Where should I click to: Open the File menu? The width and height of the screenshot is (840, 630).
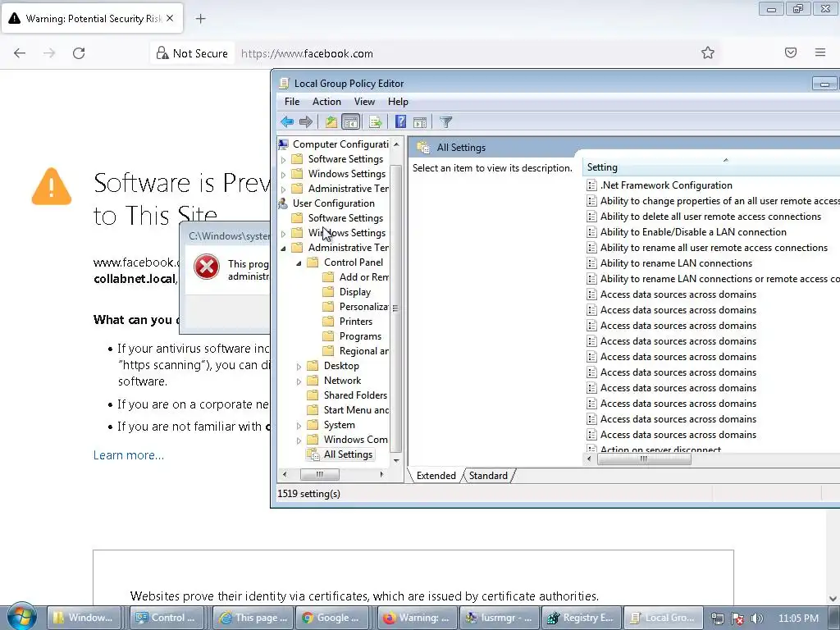click(x=292, y=101)
